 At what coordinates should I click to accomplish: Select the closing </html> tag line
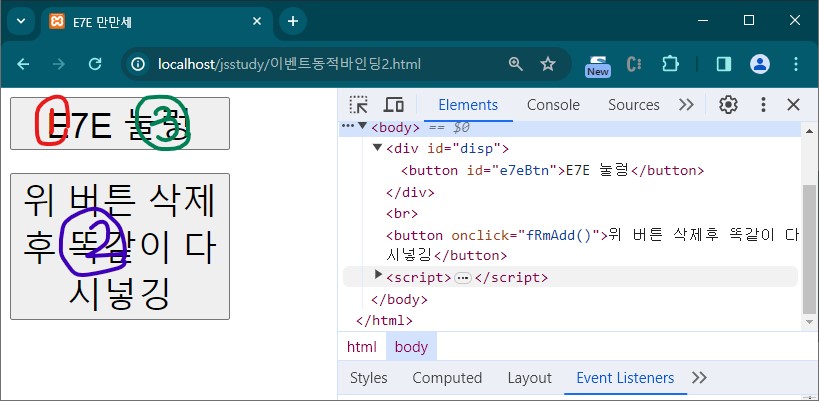(x=384, y=321)
